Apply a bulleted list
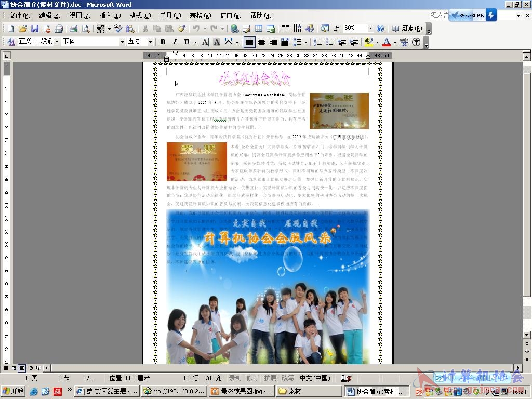 coord(330,42)
